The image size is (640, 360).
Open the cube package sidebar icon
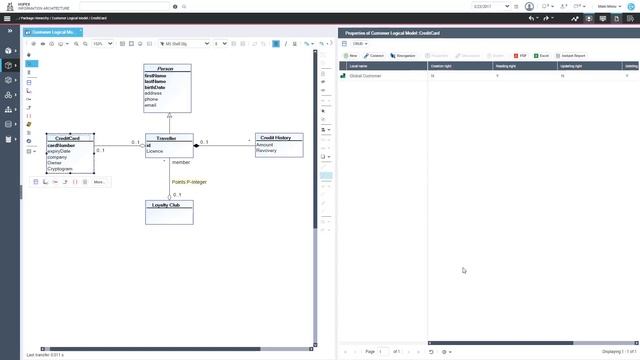tap(8, 65)
